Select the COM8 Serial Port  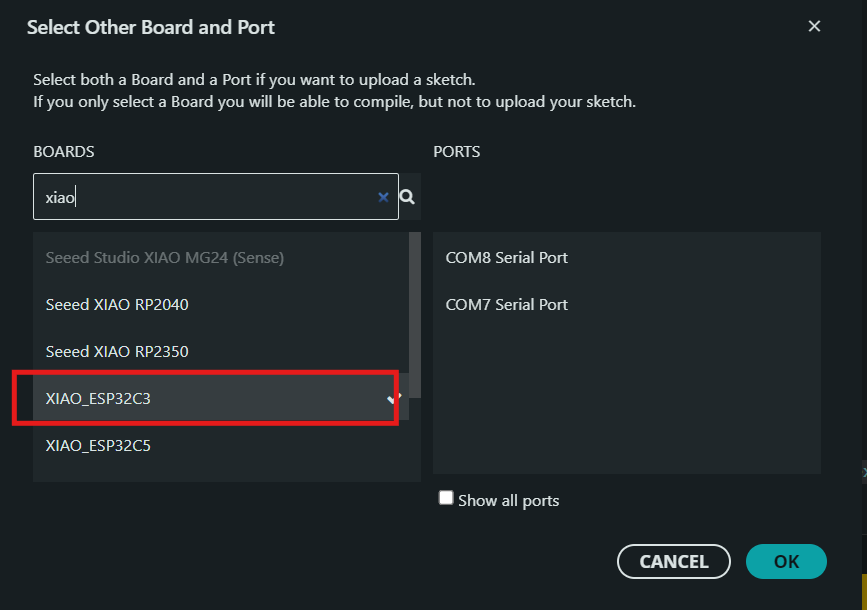506,258
